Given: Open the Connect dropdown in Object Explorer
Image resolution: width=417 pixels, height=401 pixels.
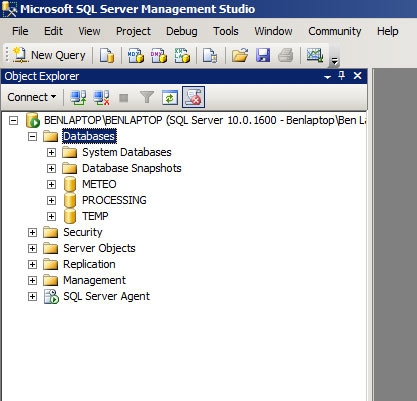Looking at the screenshot, I should click(32, 97).
